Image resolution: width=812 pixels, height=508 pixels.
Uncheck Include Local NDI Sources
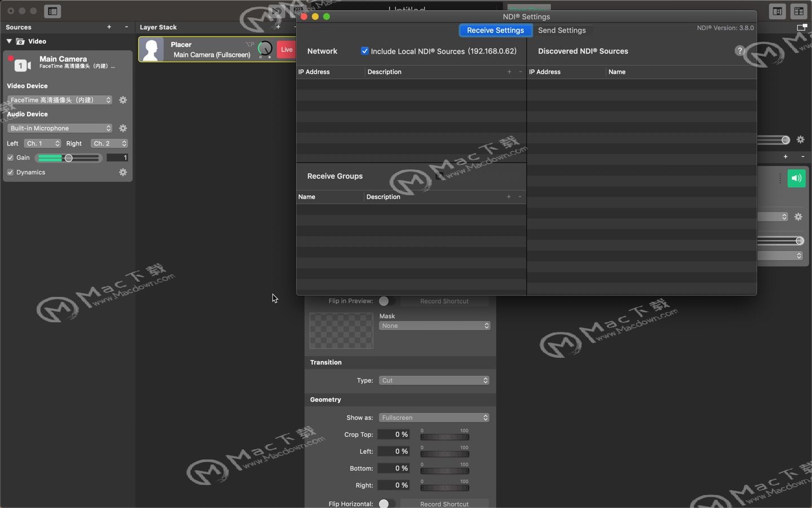click(x=365, y=51)
